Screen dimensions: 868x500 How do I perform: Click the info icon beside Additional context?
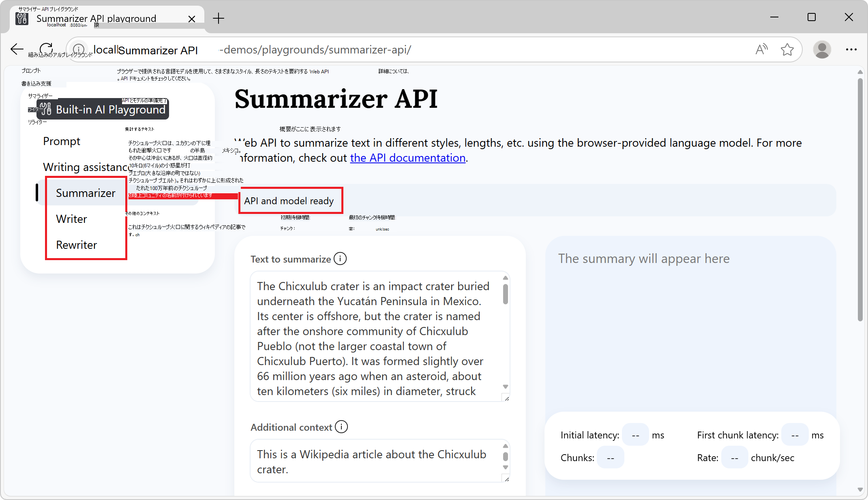tap(342, 427)
